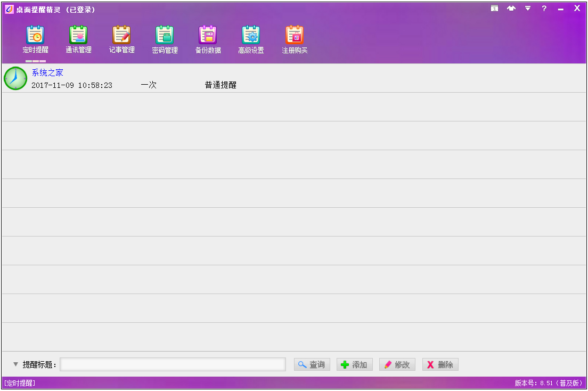Open 备份数据 data backup
The height and width of the screenshot is (391, 588).
[208, 40]
